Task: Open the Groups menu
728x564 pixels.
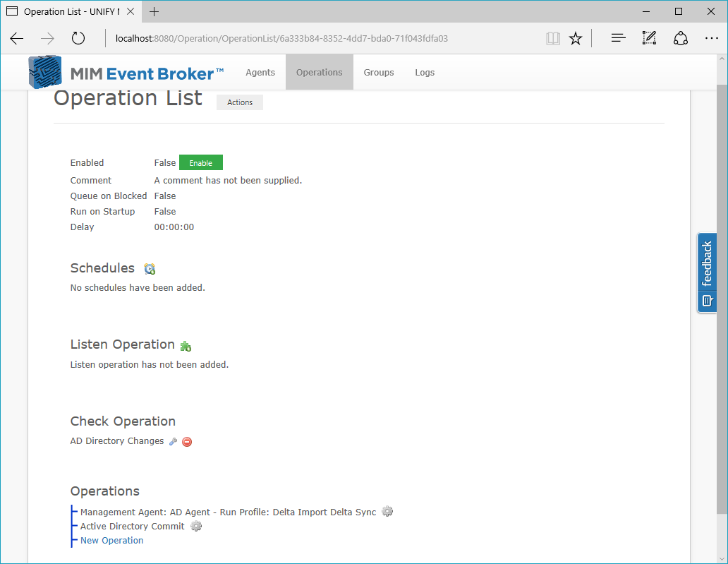Action: [379, 73]
